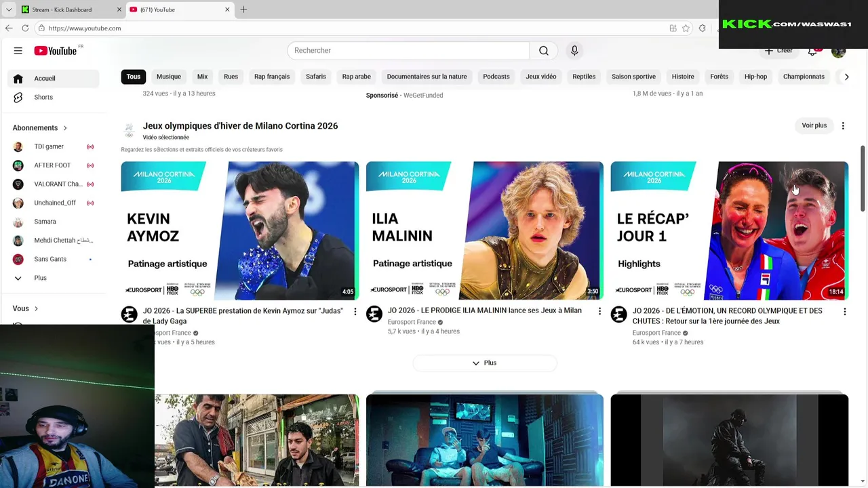Open options for Le Récap' Jour 1 video
Image resolution: width=868 pixels, height=488 pixels.
[x=844, y=312]
